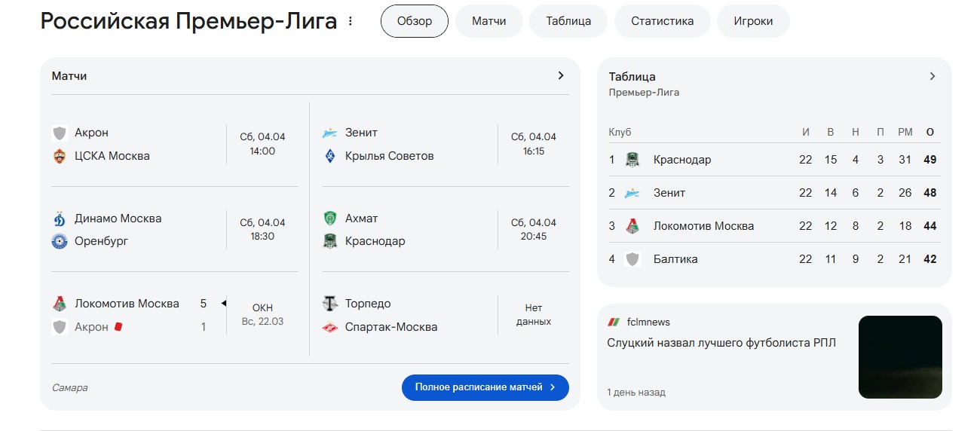Click the Зенит logo in standings table
This screenshot has height=431, width=980.
pyautogui.click(x=632, y=193)
